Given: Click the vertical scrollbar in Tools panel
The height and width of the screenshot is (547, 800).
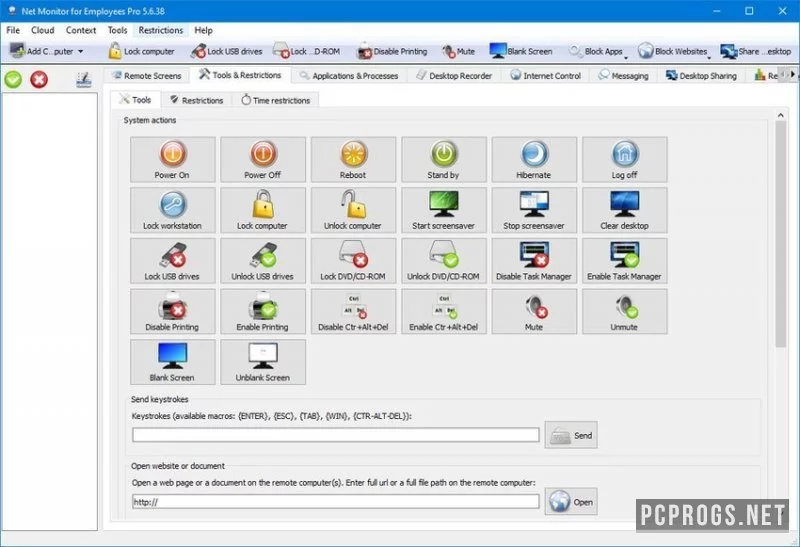Looking at the screenshot, I should pos(781,235).
